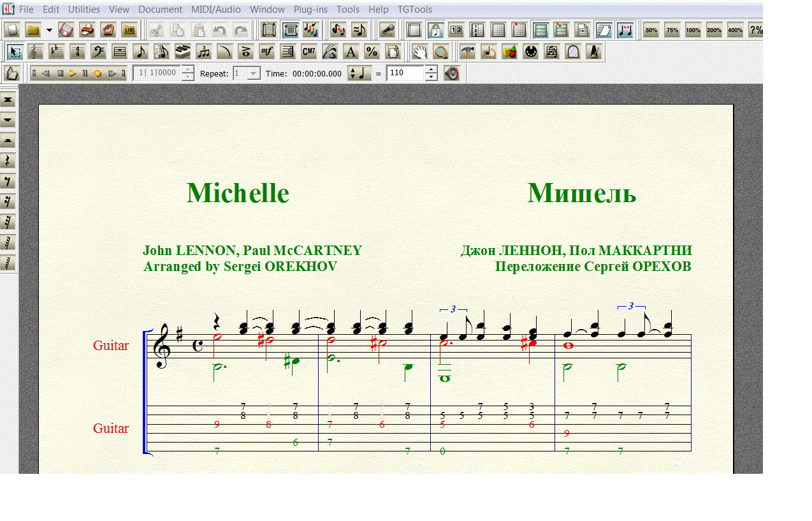
Task: Select the Chord CM7 tool
Action: pos(308,52)
